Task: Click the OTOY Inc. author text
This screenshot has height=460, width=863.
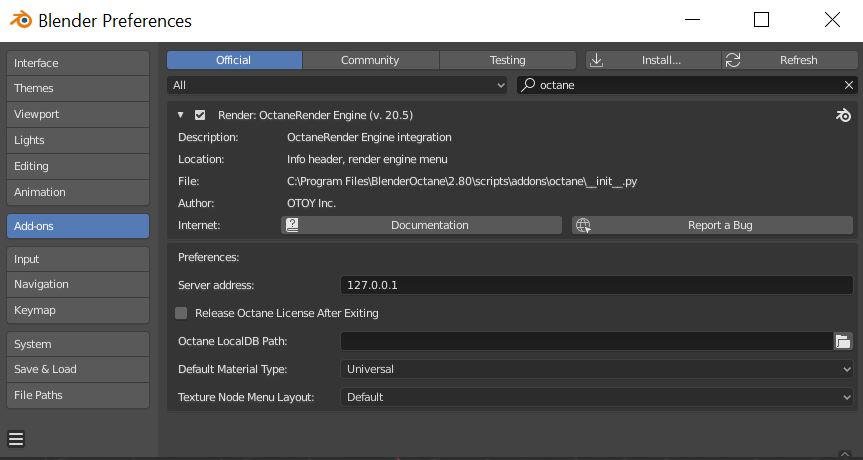Action: point(311,203)
